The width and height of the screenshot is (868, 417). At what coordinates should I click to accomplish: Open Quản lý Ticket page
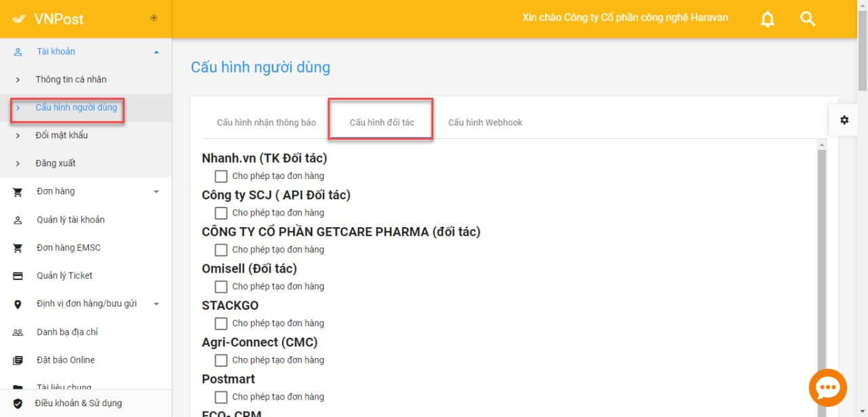tap(64, 275)
